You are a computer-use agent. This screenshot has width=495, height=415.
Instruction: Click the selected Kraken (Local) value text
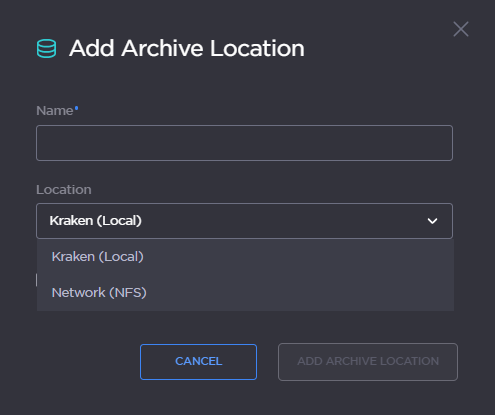tap(96, 221)
